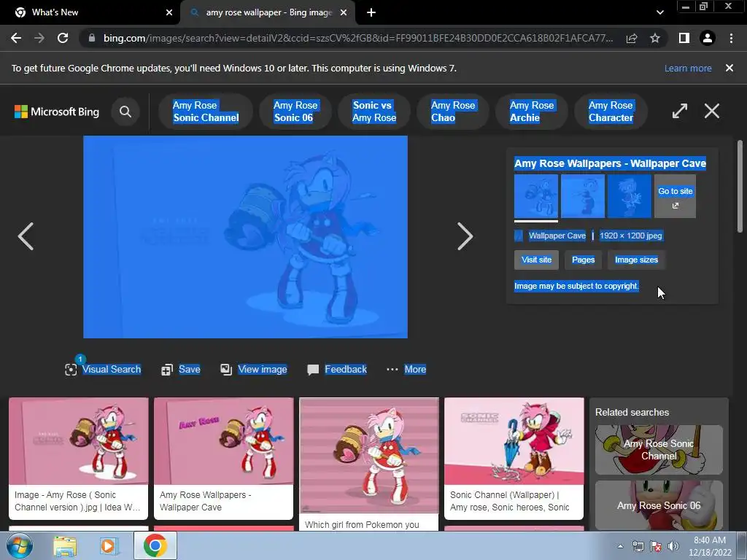Share this page via address bar icon

[632, 38]
